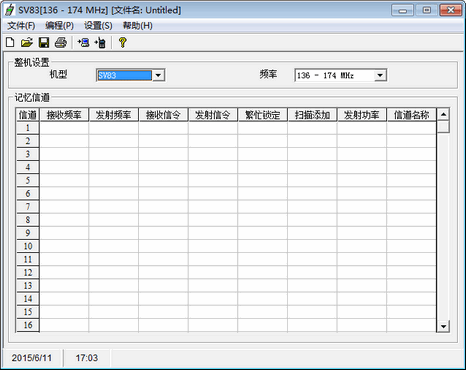Select channel row header 13

coord(28,286)
